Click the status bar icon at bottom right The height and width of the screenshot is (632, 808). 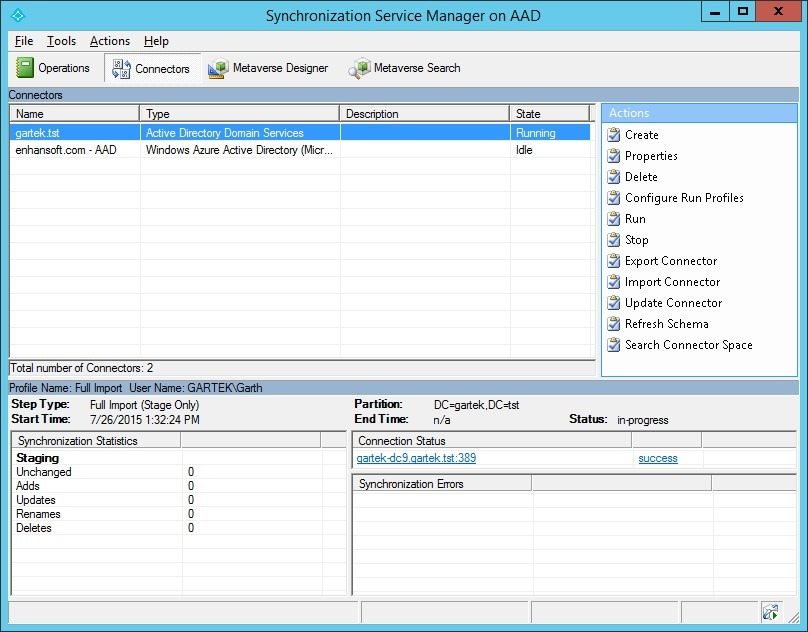771,612
